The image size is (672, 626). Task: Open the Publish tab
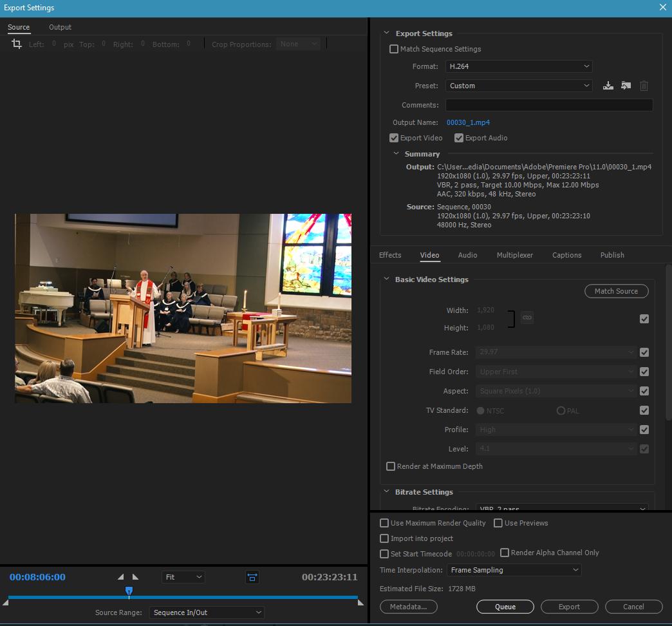pos(612,255)
